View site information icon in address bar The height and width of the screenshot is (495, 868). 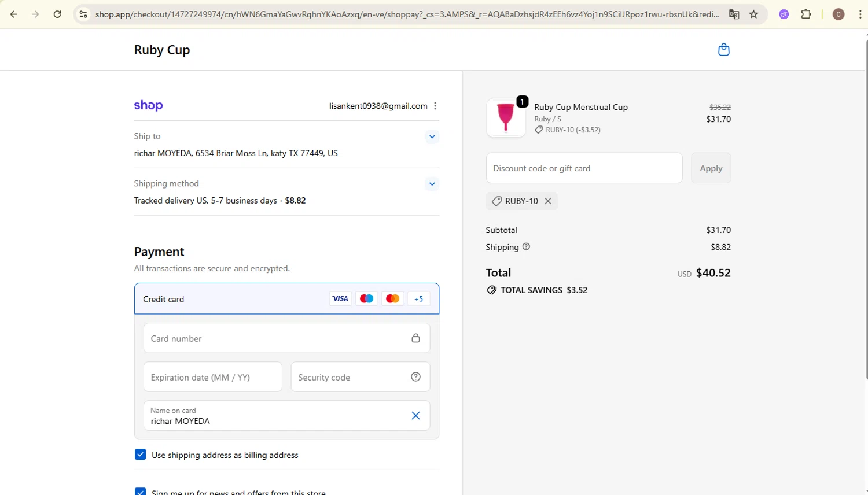point(83,14)
